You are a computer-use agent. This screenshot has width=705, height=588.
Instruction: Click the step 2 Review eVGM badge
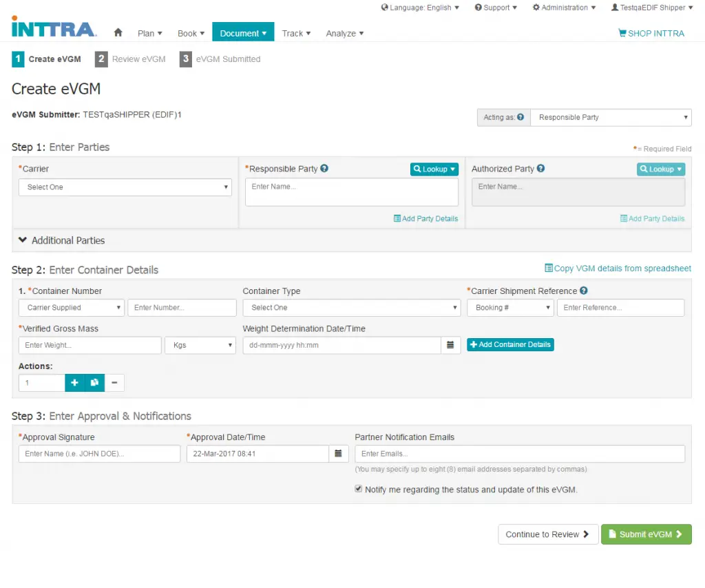[101, 59]
